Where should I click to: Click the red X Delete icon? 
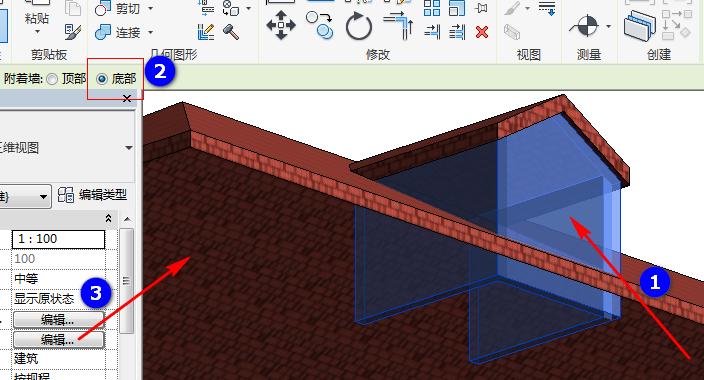click(x=482, y=32)
